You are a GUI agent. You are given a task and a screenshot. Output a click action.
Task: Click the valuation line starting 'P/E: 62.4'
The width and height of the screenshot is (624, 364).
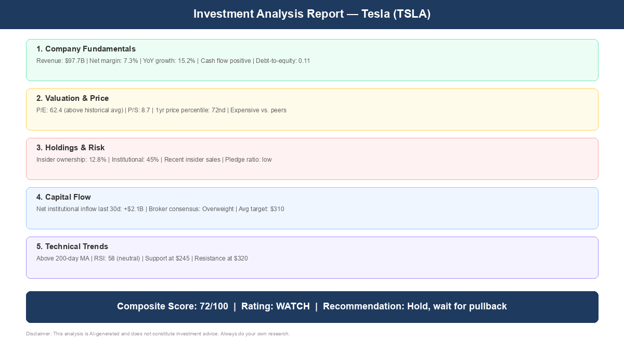pos(161,110)
